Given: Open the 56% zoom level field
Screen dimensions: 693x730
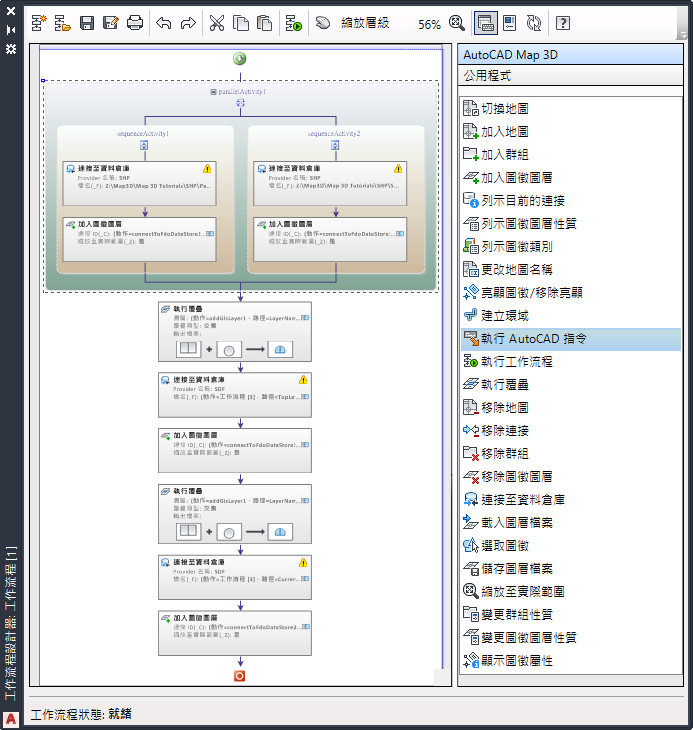Looking at the screenshot, I should click(x=429, y=24).
